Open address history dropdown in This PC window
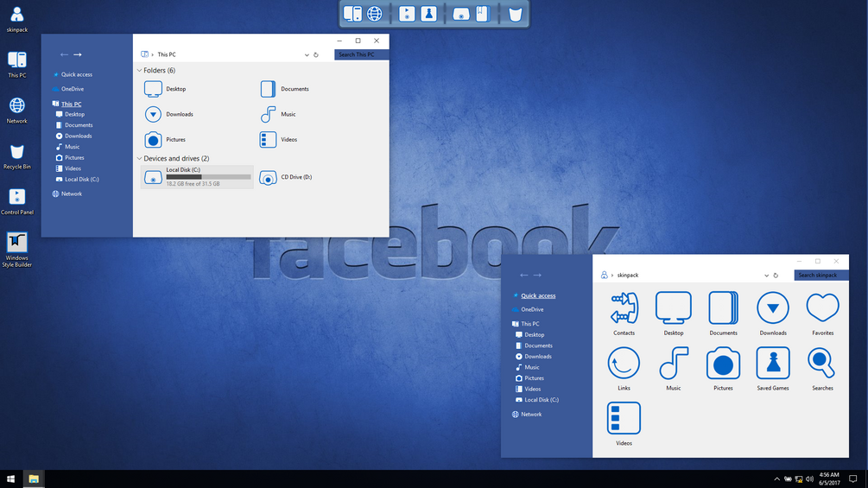Image resolution: width=868 pixels, height=488 pixels. (x=306, y=54)
